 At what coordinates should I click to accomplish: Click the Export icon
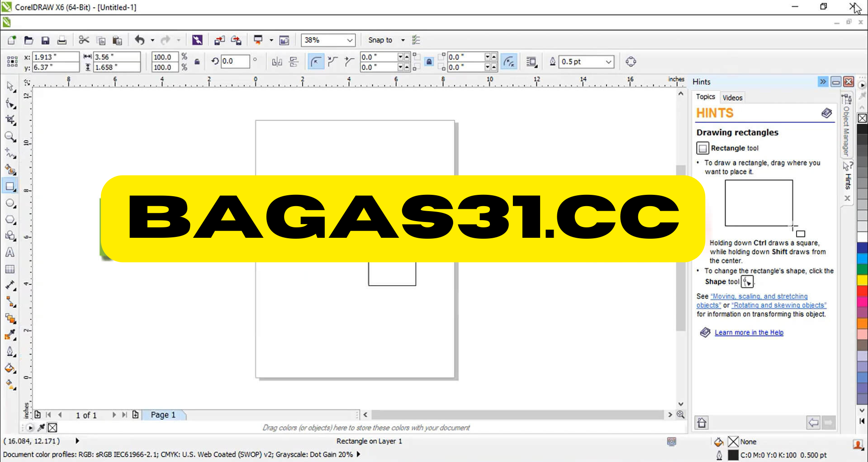click(236, 40)
